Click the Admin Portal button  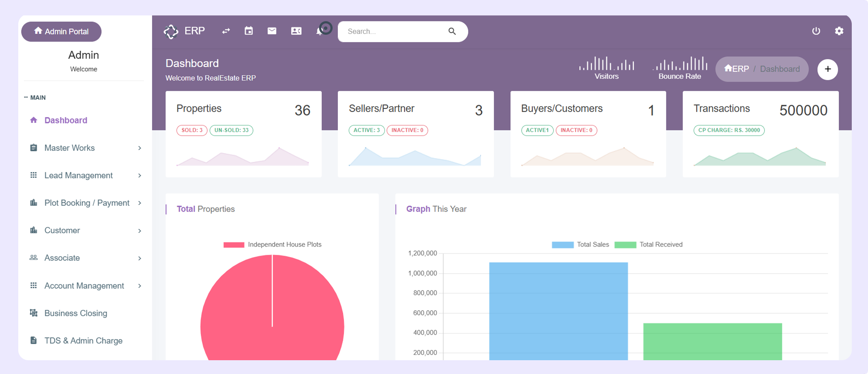[61, 32]
